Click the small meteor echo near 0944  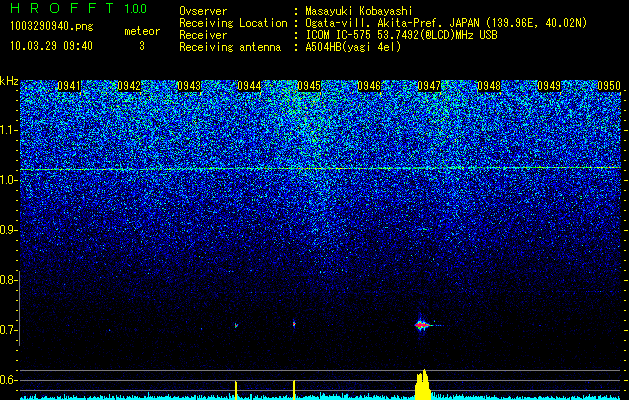coord(236,325)
